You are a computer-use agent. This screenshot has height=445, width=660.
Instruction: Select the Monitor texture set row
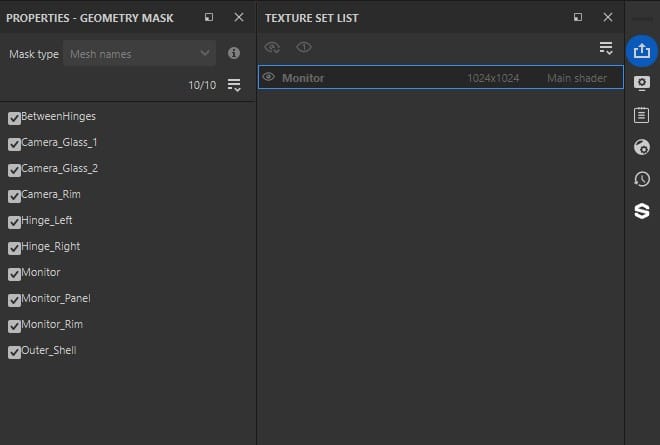tap(400, 78)
